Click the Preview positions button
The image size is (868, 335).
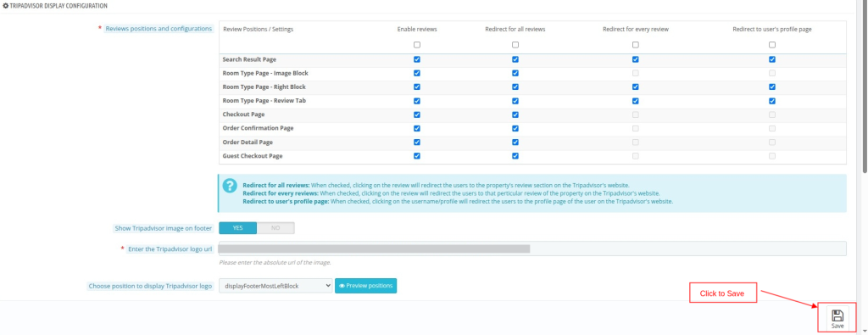(366, 286)
